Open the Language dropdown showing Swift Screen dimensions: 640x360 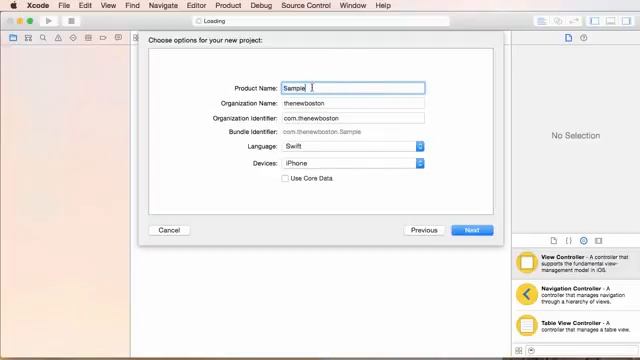353,146
